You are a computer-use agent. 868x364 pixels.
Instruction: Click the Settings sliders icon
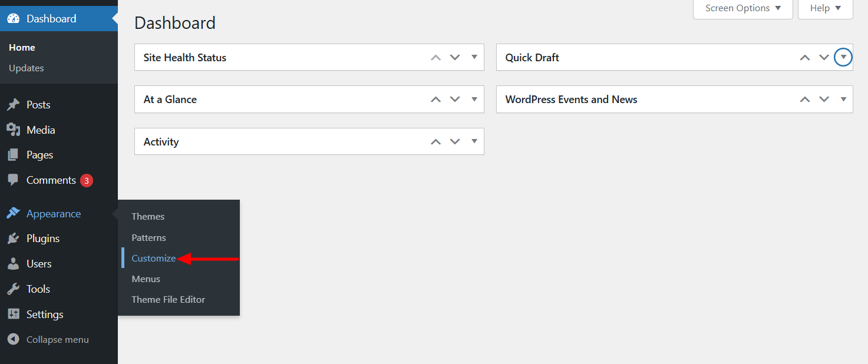point(13,314)
